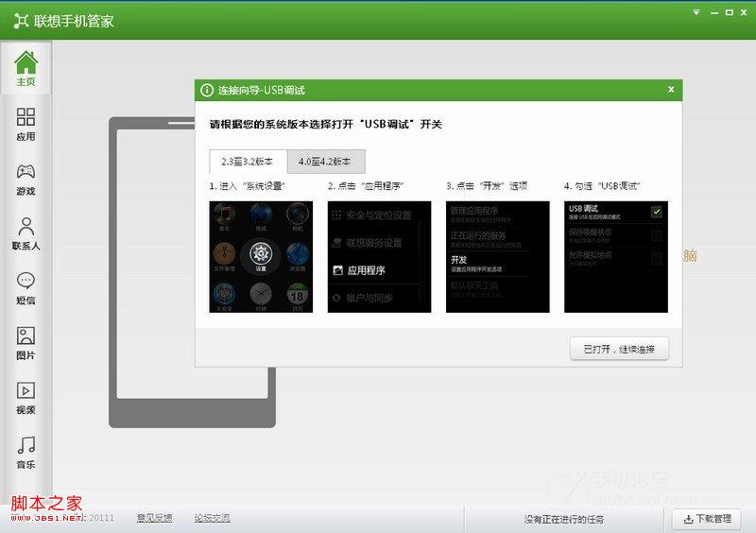
Task: Open the 意见反馈 feedback link
Action: 154,518
